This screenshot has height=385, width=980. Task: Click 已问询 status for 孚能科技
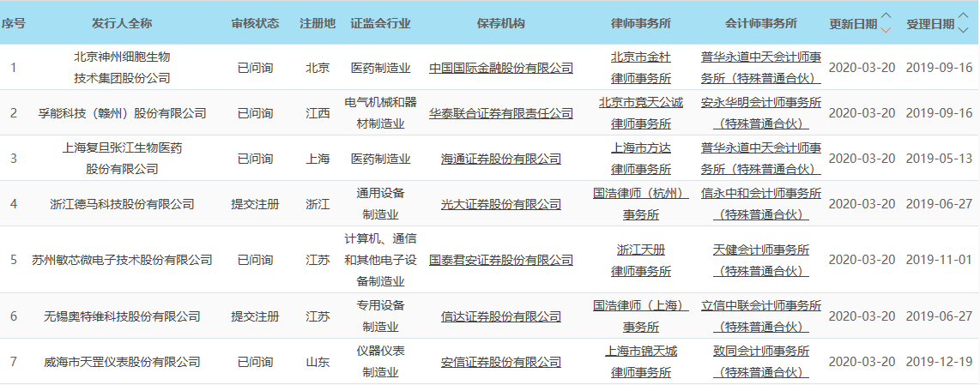(255, 113)
